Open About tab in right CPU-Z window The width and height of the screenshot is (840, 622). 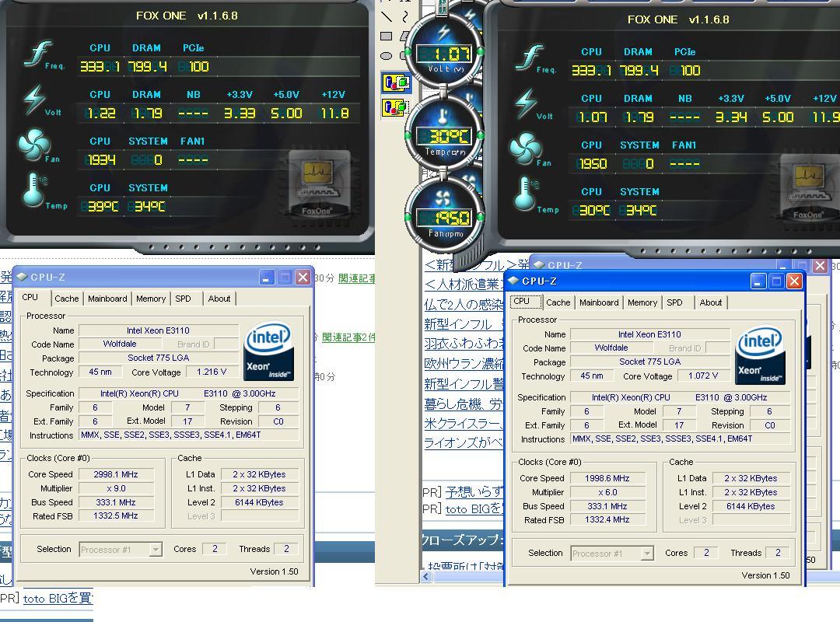tap(711, 302)
